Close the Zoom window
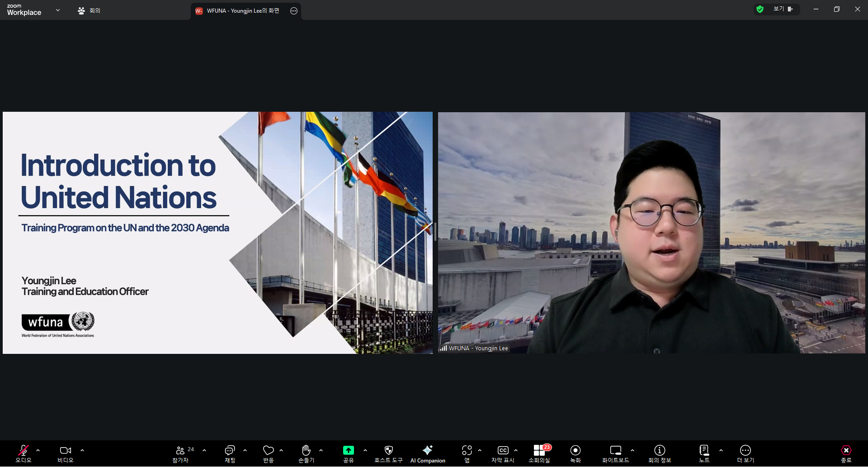This screenshot has width=868, height=467. [x=858, y=9]
